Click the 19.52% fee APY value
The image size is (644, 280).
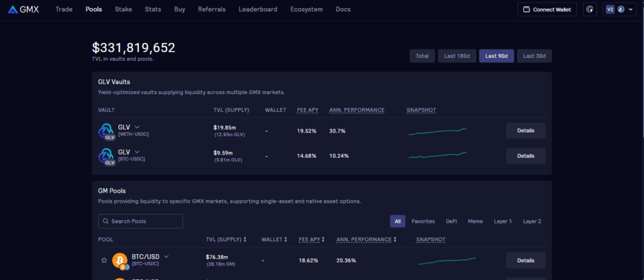[307, 131]
